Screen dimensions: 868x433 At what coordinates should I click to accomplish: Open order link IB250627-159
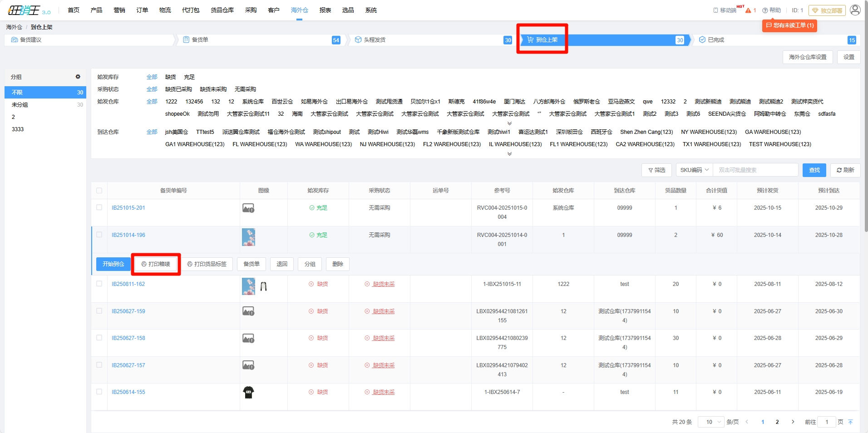coord(128,311)
